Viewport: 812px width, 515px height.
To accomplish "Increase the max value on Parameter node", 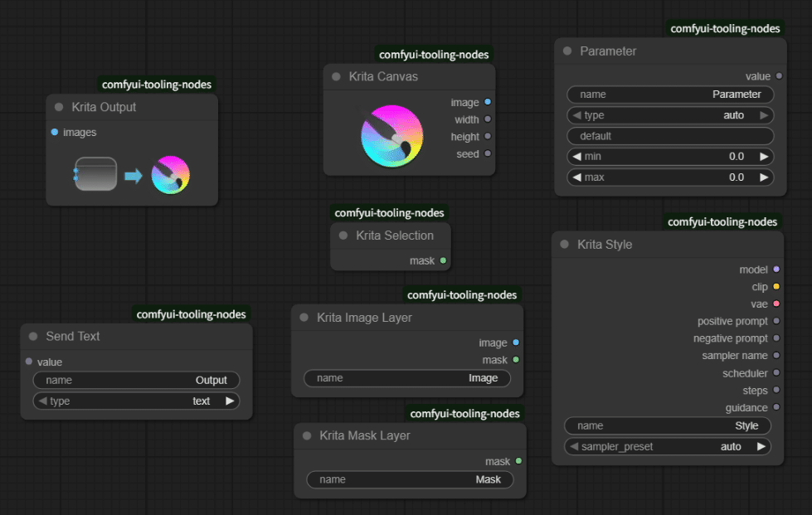I will tap(765, 177).
